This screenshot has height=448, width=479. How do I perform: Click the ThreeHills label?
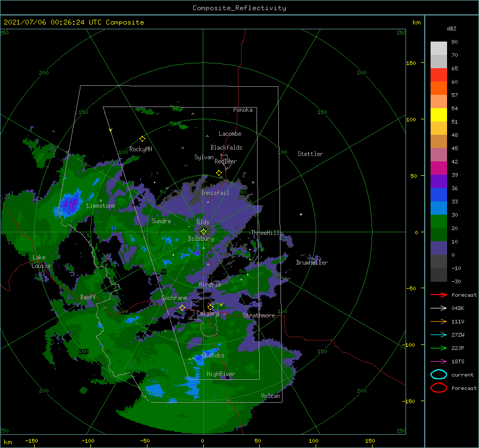point(267,233)
